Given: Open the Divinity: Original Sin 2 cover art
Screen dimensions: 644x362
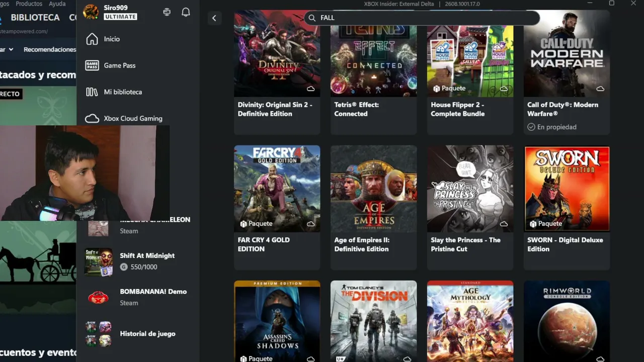Looking at the screenshot, I should click(x=277, y=54).
